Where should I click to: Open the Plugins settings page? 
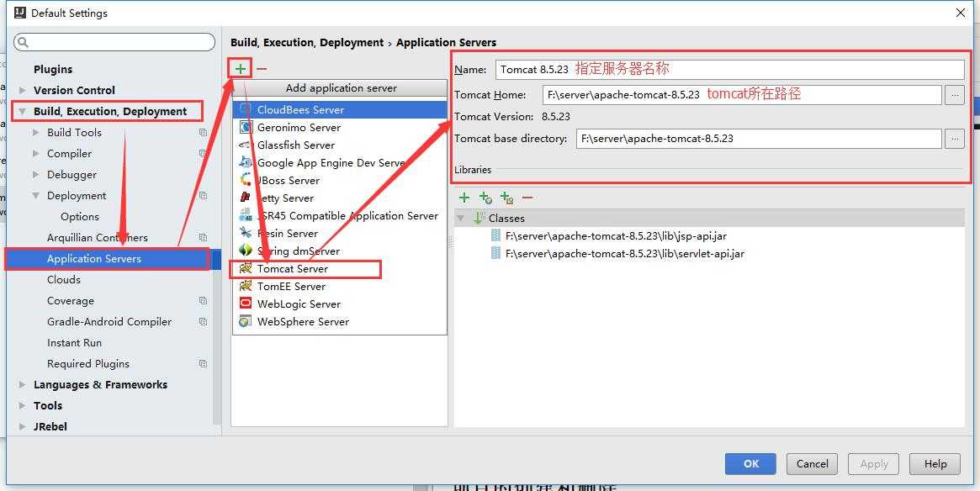pos(53,69)
